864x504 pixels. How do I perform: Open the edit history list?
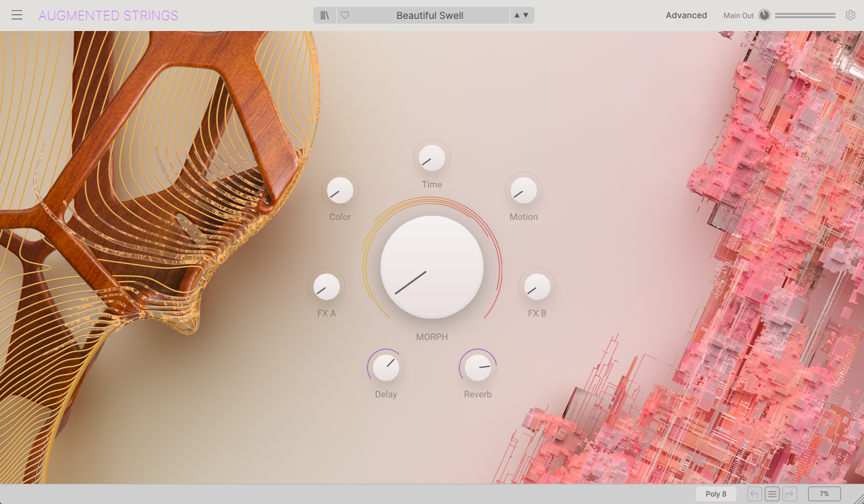click(x=772, y=494)
